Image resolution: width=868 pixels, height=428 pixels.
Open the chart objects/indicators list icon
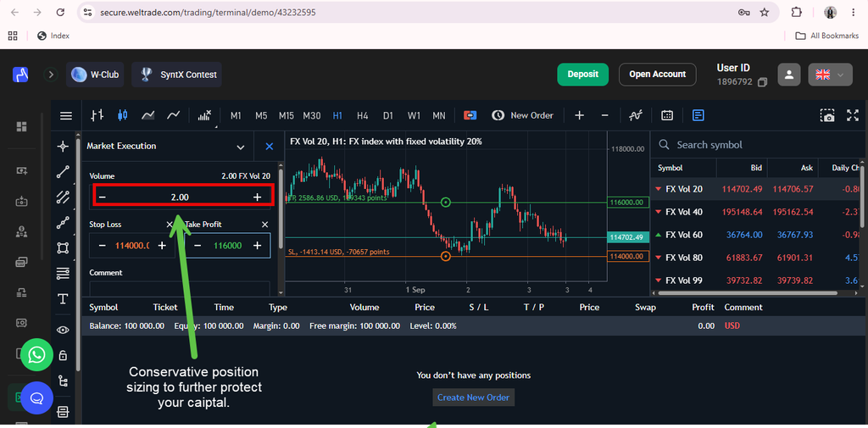click(x=636, y=115)
